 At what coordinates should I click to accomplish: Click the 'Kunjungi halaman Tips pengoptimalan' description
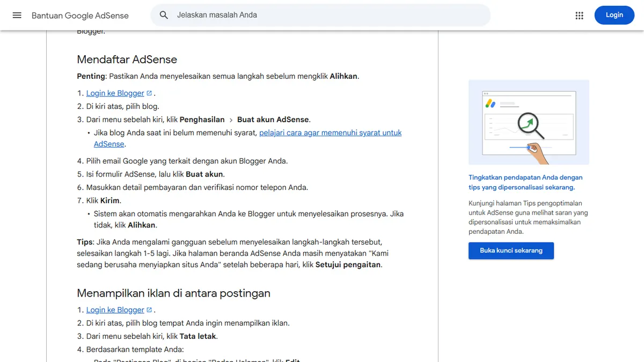point(528,218)
